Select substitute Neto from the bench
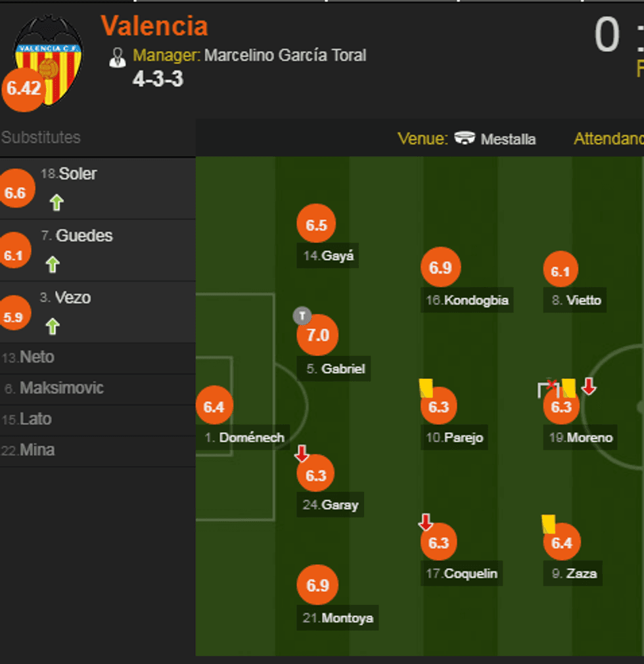Screen dimensions: 644x664 37,358
